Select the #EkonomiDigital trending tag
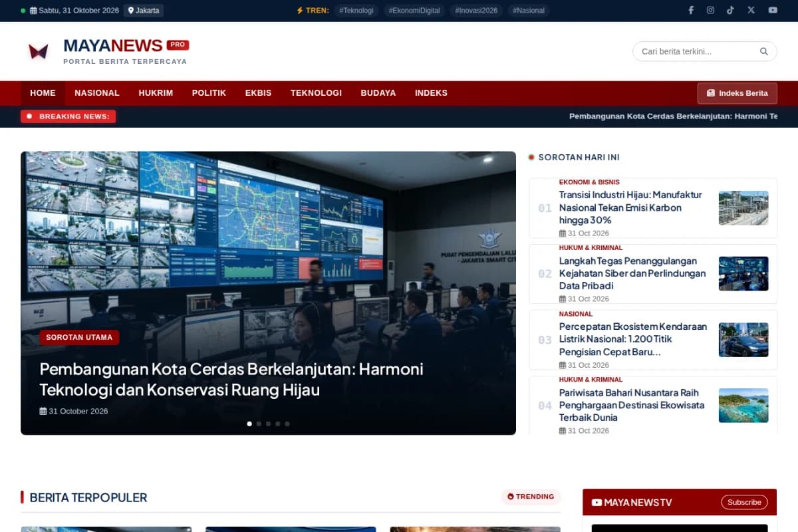798x532 pixels. click(414, 11)
